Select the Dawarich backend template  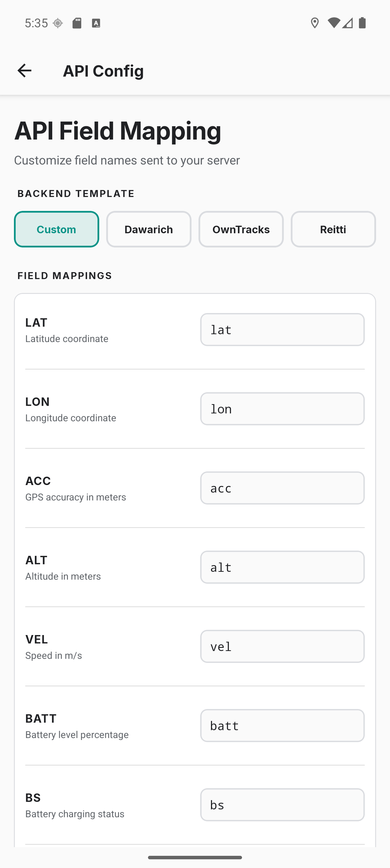(149, 229)
